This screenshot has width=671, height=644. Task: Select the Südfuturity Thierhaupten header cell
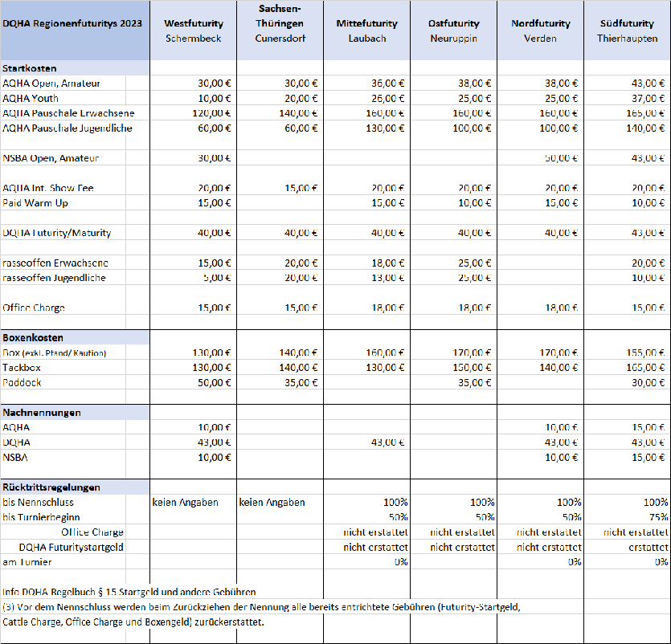point(628,31)
